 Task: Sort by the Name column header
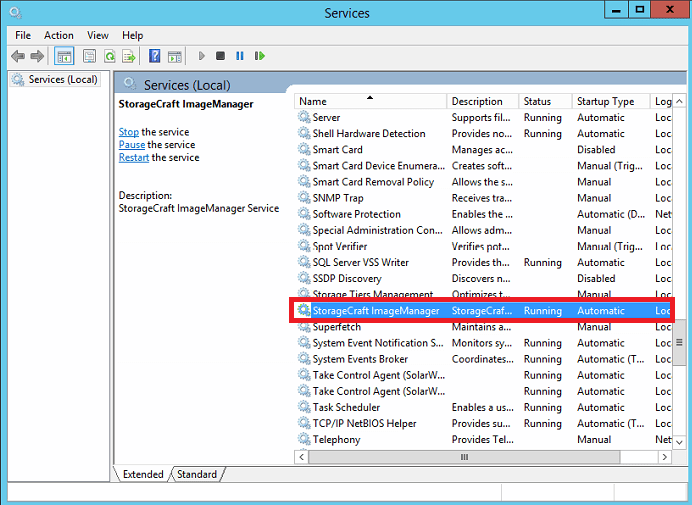tap(370, 101)
